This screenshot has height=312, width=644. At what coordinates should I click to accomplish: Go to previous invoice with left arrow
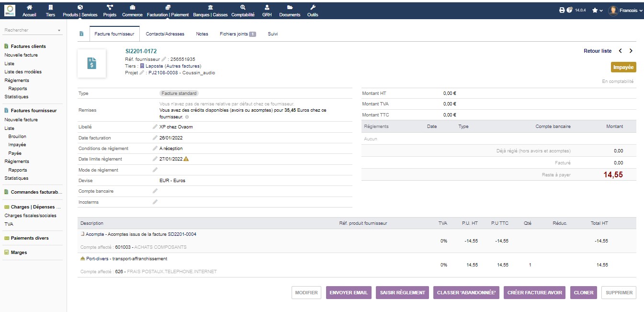[x=621, y=51]
